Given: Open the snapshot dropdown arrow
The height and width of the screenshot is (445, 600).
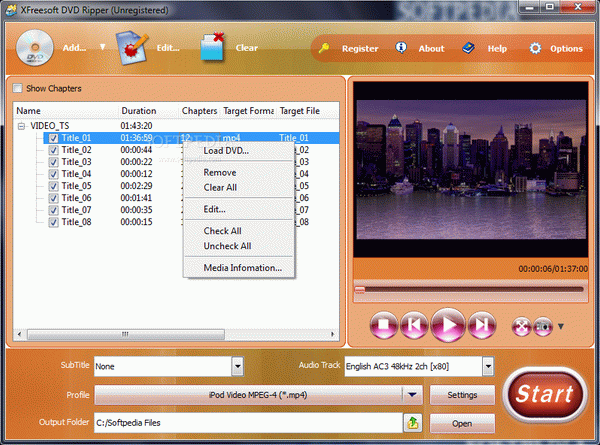Looking at the screenshot, I should pyautogui.click(x=561, y=326).
